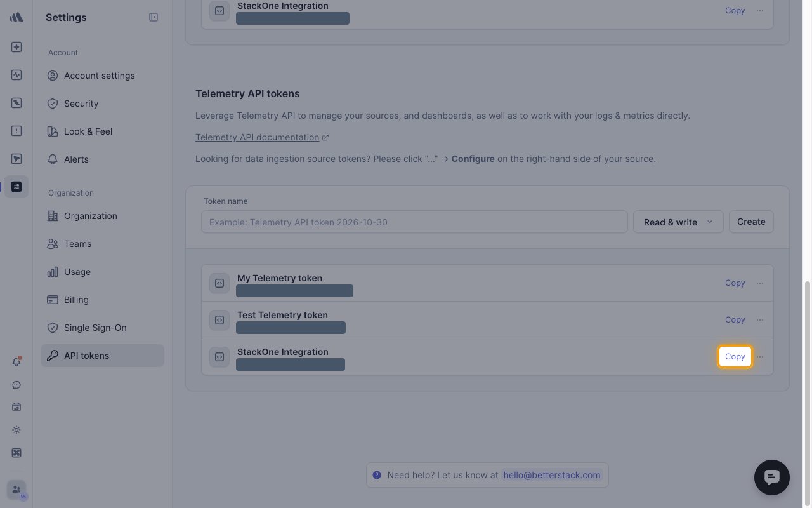
Task: Open more options beside the highlighted Copy button
Action: 760,357
